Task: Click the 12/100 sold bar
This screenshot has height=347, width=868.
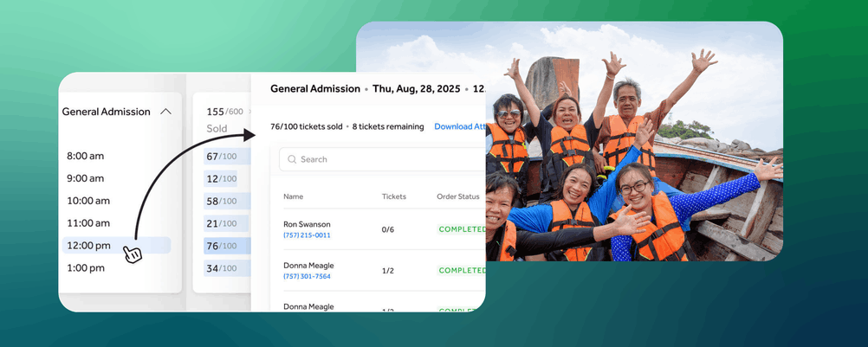Action: 220,178
